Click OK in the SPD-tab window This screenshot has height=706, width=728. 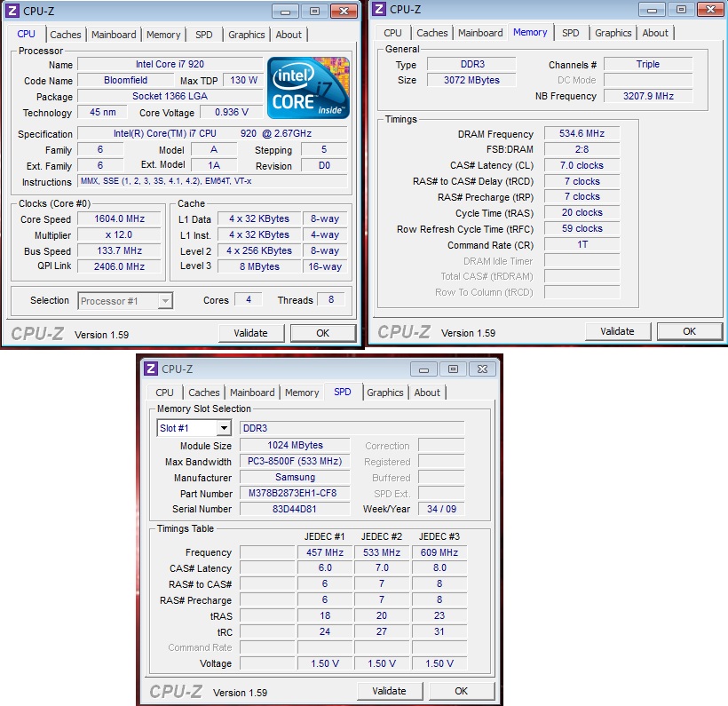(461, 691)
